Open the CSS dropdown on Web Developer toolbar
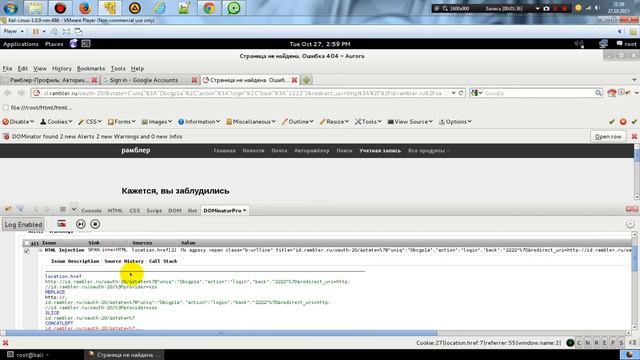The image size is (640, 360). click(x=90, y=122)
